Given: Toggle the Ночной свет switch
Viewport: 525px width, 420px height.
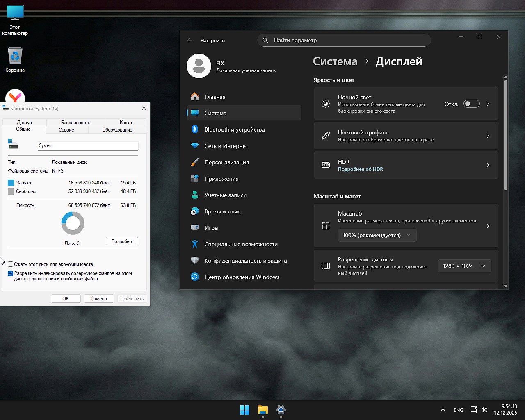Looking at the screenshot, I should pos(471,104).
